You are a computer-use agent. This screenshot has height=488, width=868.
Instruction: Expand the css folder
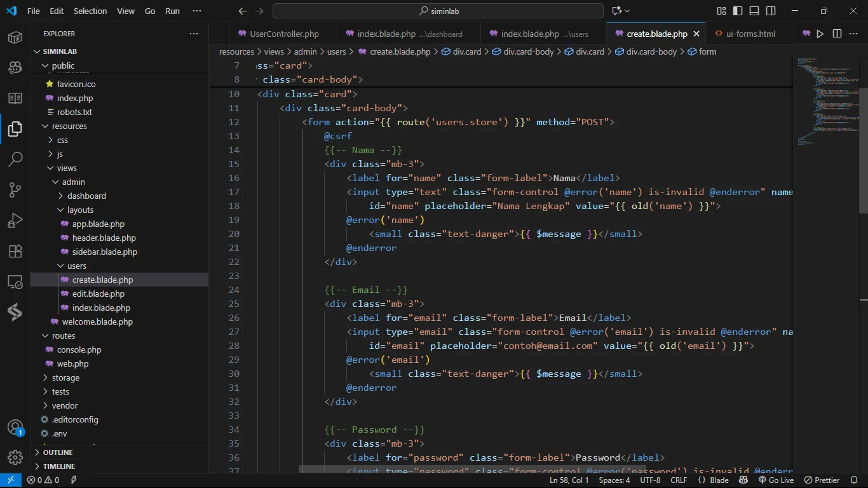click(62, 140)
